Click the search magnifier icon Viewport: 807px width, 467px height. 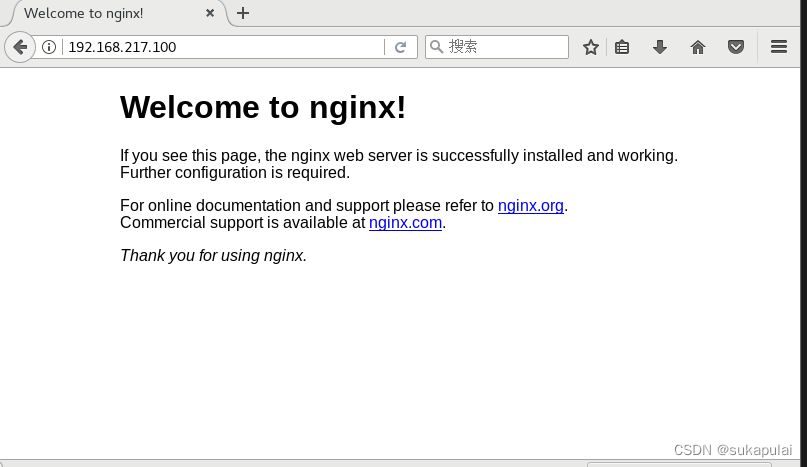coord(436,47)
